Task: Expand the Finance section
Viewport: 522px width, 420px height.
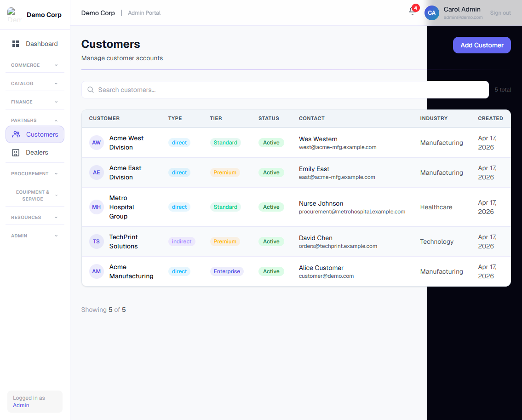Action: pyautogui.click(x=34, y=102)
